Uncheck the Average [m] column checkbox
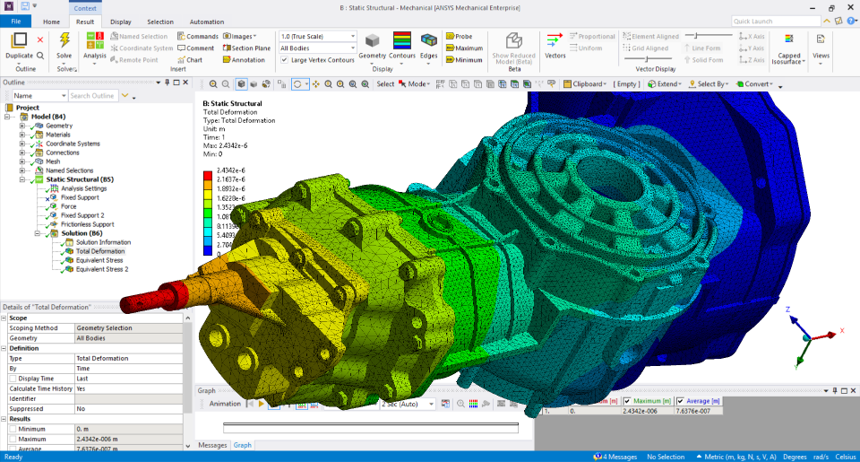 click(682, 401)
